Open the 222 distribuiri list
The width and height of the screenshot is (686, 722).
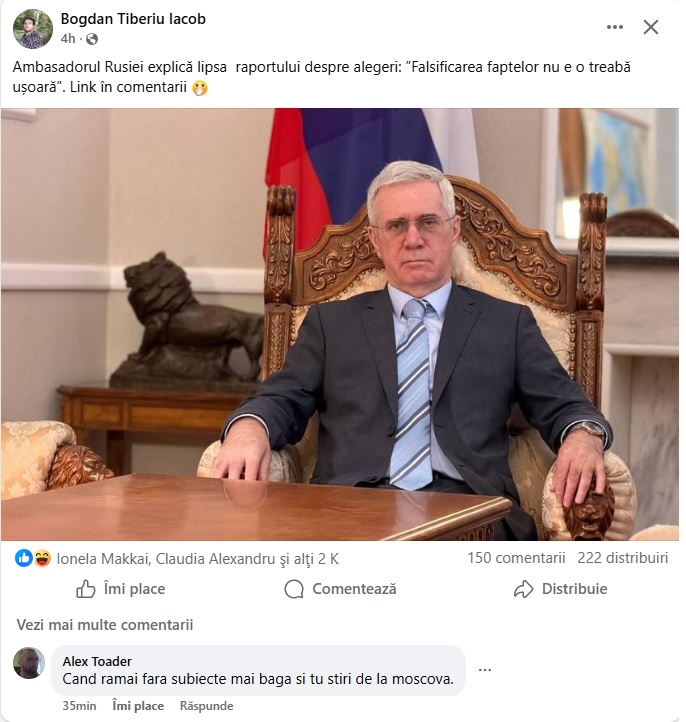(622, 558)
